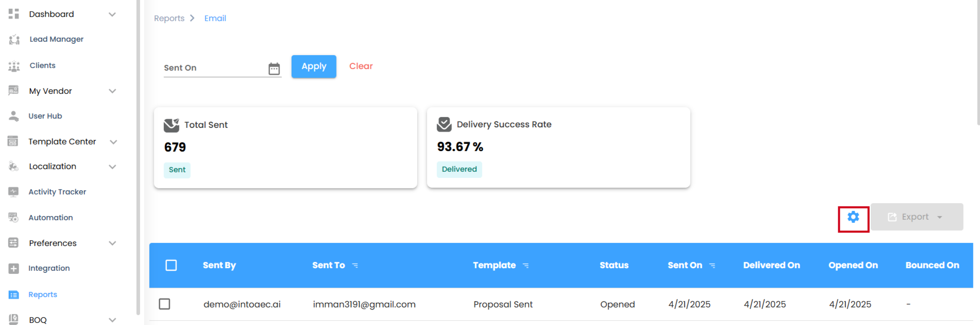The image size is (980, 325).
Task: Click the gear settings icon
Action: [853, 217]
